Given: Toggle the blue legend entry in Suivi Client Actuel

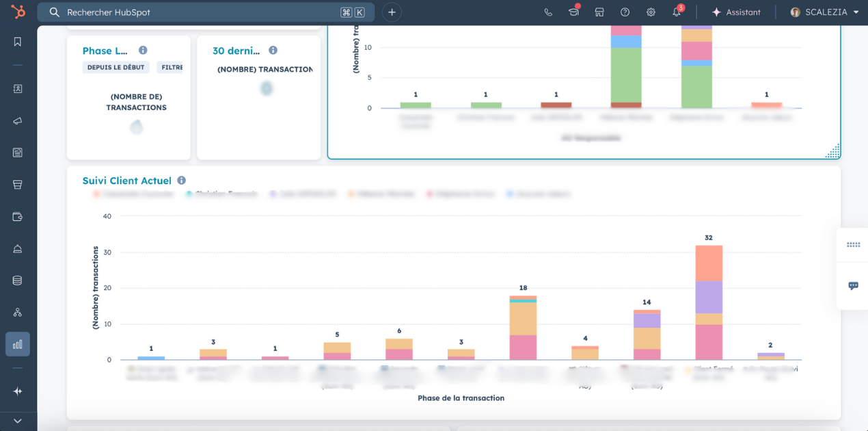Looking at the screenshot, I should point(539,194).
